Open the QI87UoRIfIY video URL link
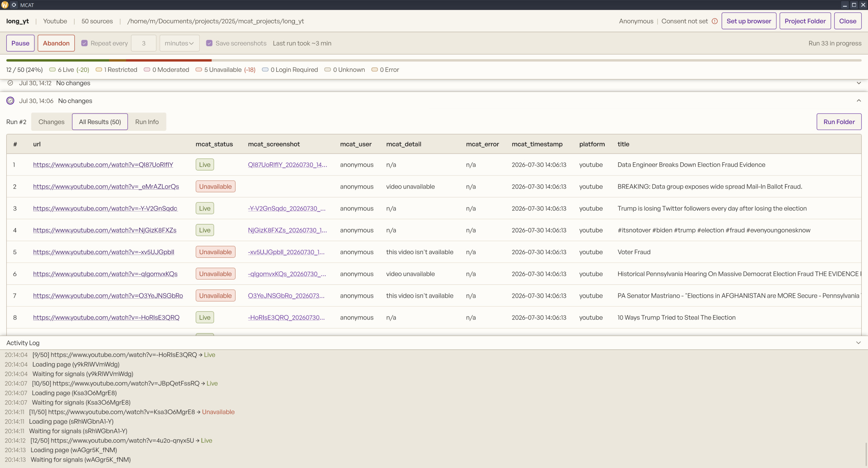This screenshot has width=868, height=468. [103, 165]
